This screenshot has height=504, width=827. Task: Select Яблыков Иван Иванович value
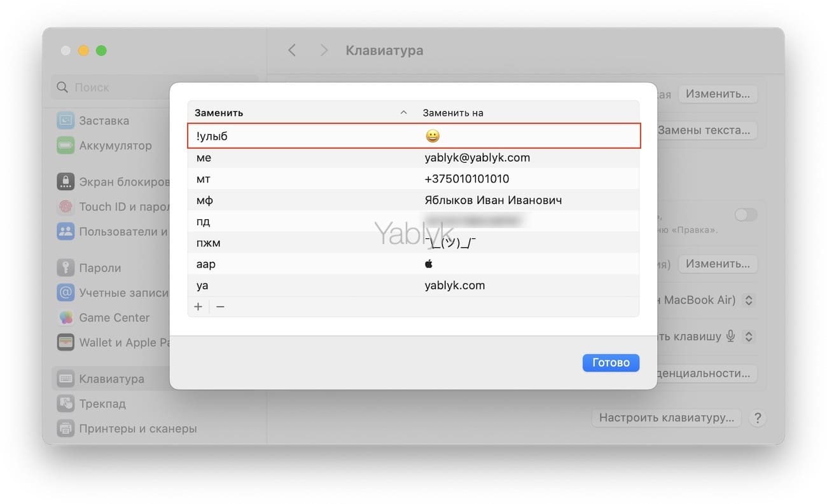(493, 200)
